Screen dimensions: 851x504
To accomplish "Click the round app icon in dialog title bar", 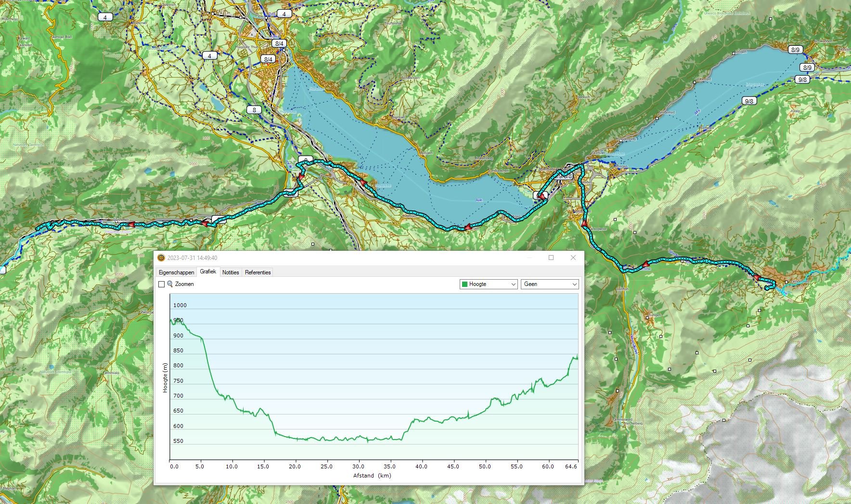I will [x=161, y=258].
